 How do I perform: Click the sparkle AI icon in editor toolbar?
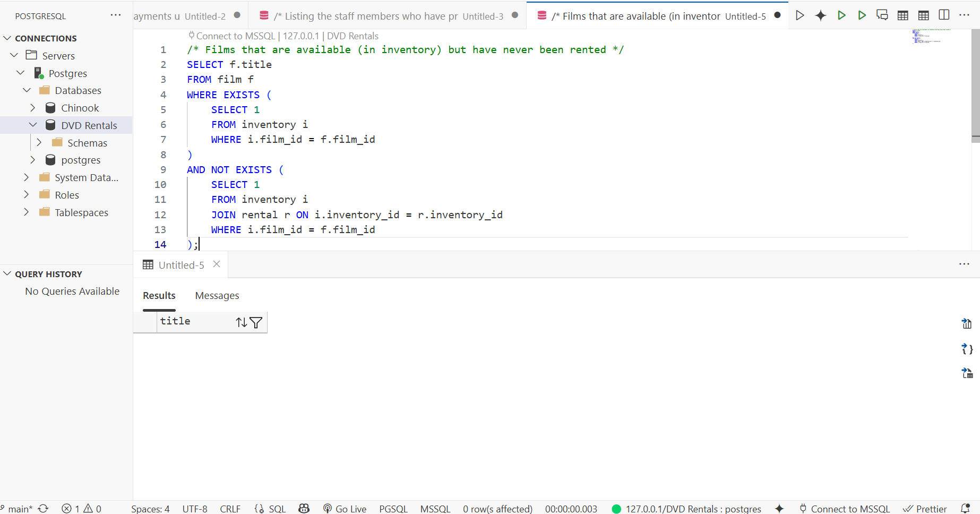pyautogui.click(x=820, y=15)
